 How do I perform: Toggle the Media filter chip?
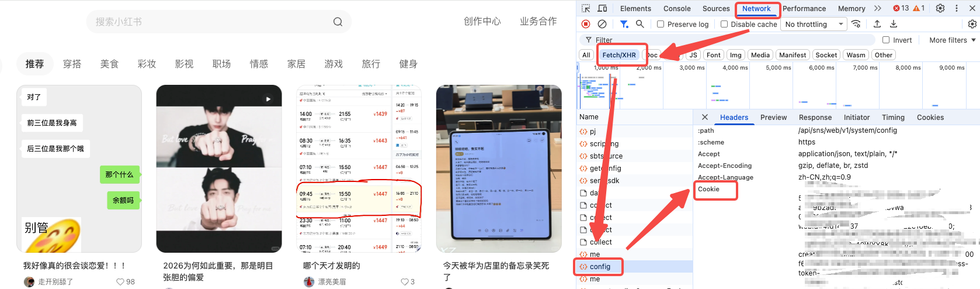[x=760, y=55]
